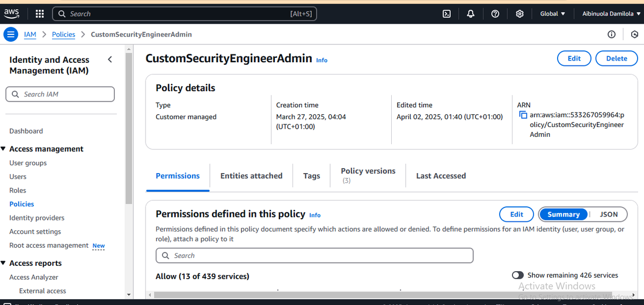
Task: Launch CloudShell terminal icon
Action: coord(447,13)
